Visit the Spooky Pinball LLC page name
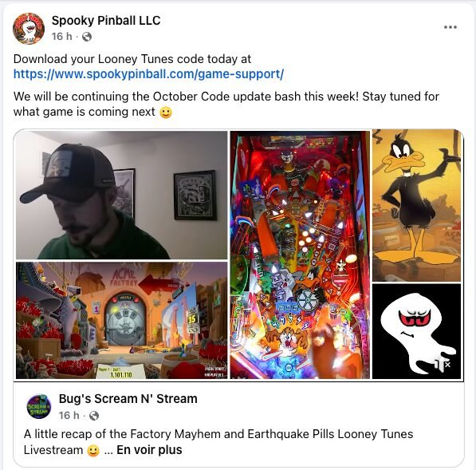This screenshot has width=476, height=470. (106, 21)
